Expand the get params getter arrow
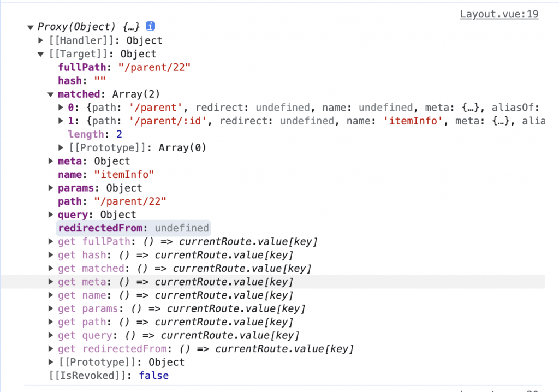The image size is (559, 392). [x=51, y=308]
